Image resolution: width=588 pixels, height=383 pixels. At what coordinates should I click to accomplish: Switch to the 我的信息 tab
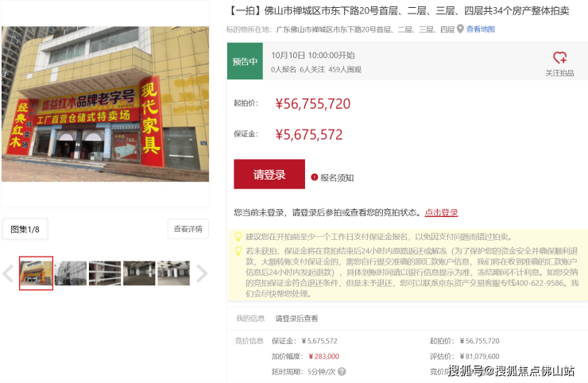point(250,318)
